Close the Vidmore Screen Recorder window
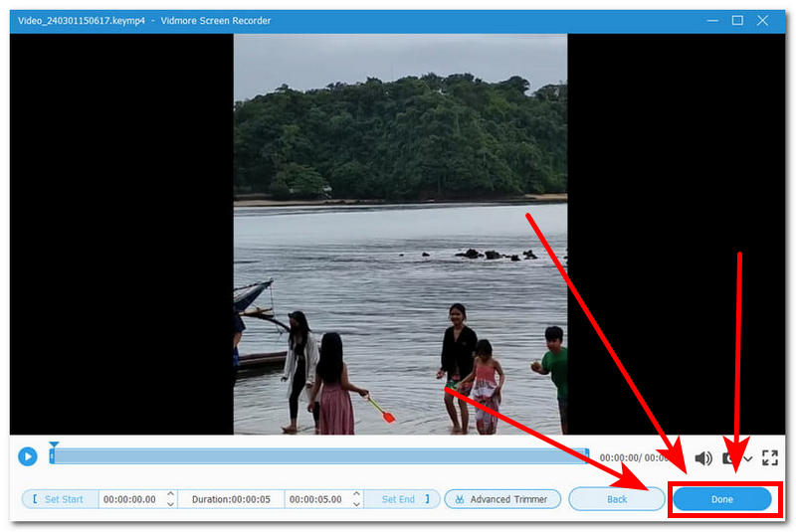Viewport: 796px width, 532px height. pyautogui.click(x=762, y=20)
